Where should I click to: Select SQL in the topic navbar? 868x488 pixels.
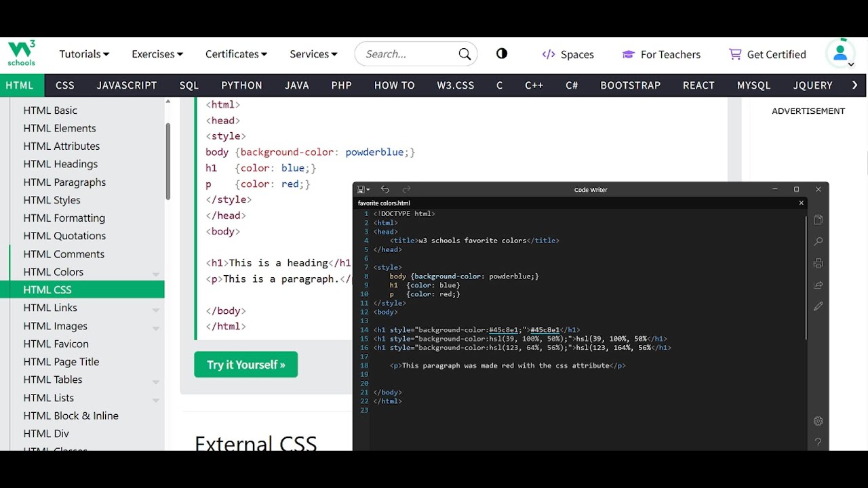[x=189, y=85]
